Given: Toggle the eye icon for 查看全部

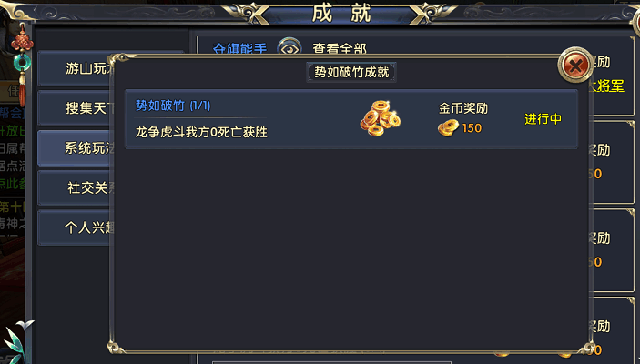Looking at the screenshot, I should pyautogui.click(x=289, y=47).
